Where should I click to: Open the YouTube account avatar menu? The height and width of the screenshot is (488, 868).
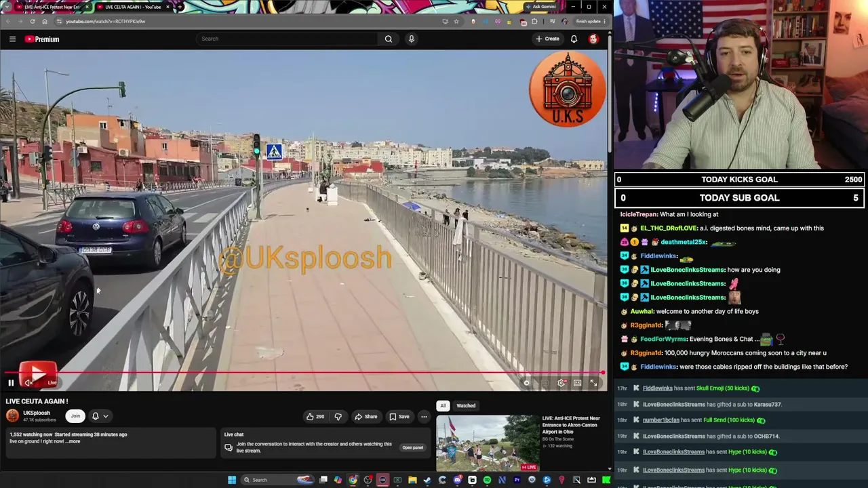coord(593,39)
